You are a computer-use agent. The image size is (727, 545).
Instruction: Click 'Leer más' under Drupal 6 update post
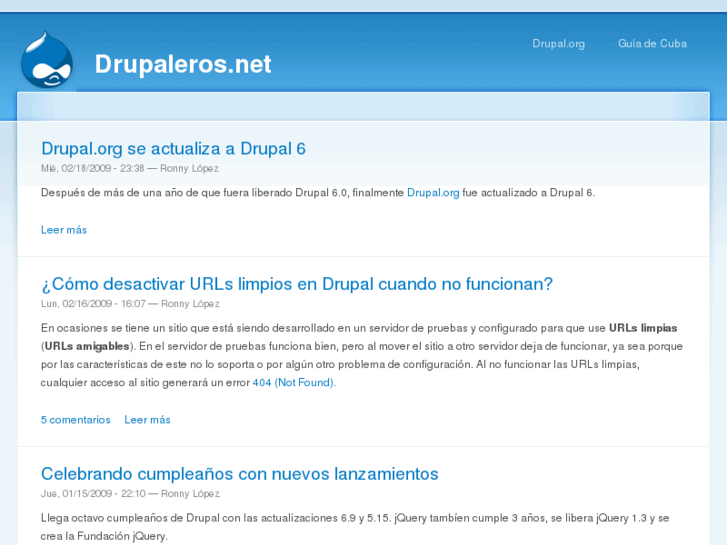tap(64, 230)
